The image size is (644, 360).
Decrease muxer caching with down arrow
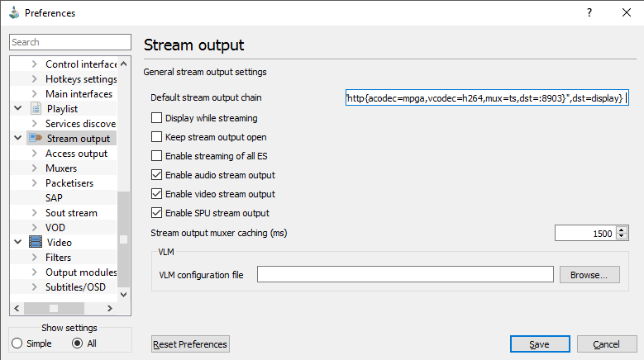coord(623,237)
